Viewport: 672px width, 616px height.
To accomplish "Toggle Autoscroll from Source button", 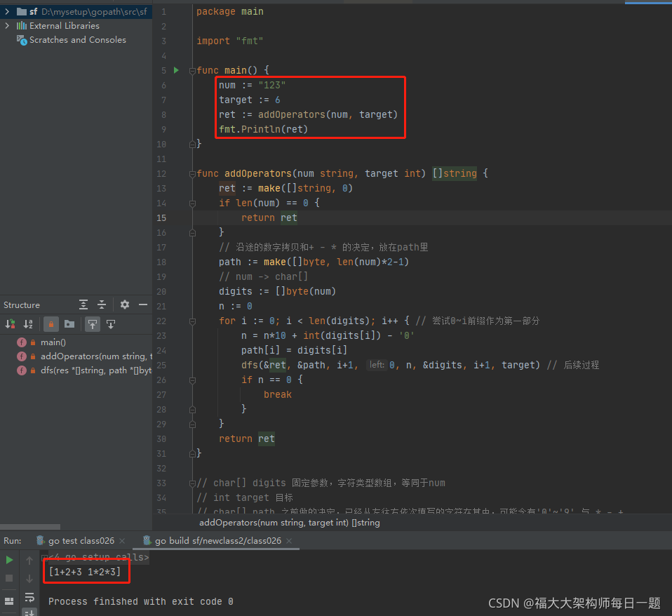I will point(111,324).
